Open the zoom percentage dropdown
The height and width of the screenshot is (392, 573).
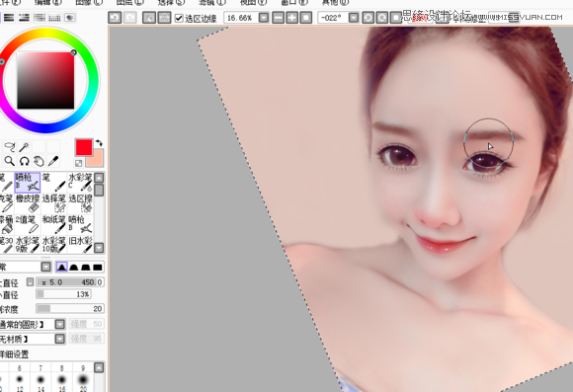pyautogui.click(x=264, y=18)
